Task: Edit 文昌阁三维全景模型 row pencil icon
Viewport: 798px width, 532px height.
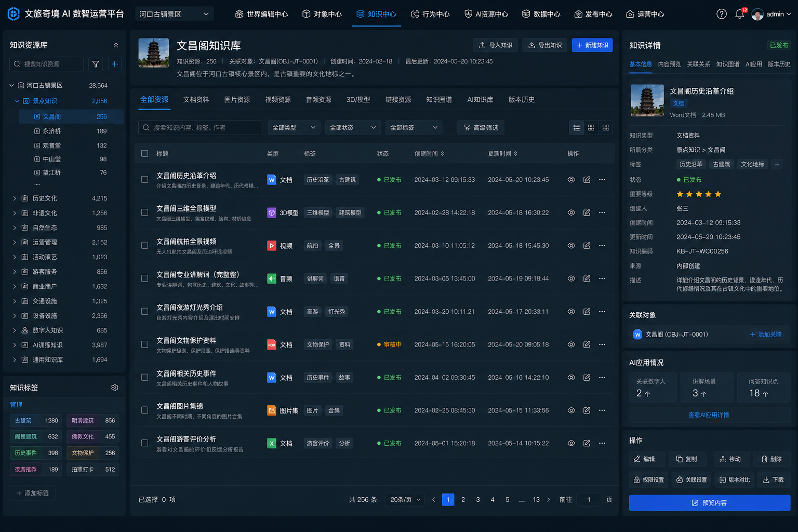Action: pyautogui.click(x=587, y=212)
